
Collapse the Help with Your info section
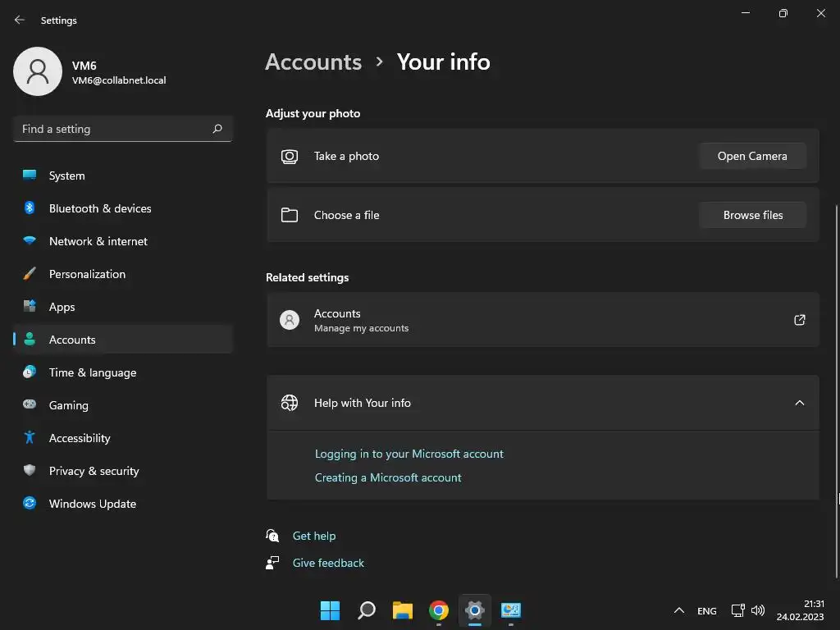799,403
